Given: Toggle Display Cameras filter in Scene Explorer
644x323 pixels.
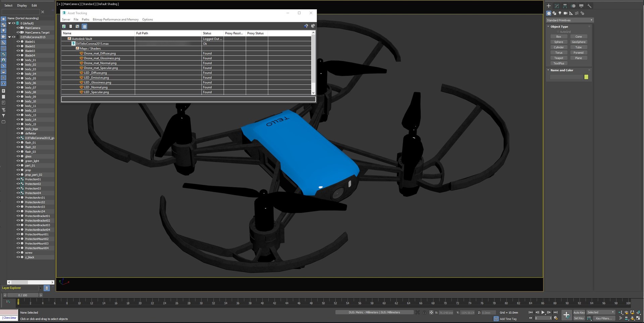Looking at the screenshot, I should [3, 37].
